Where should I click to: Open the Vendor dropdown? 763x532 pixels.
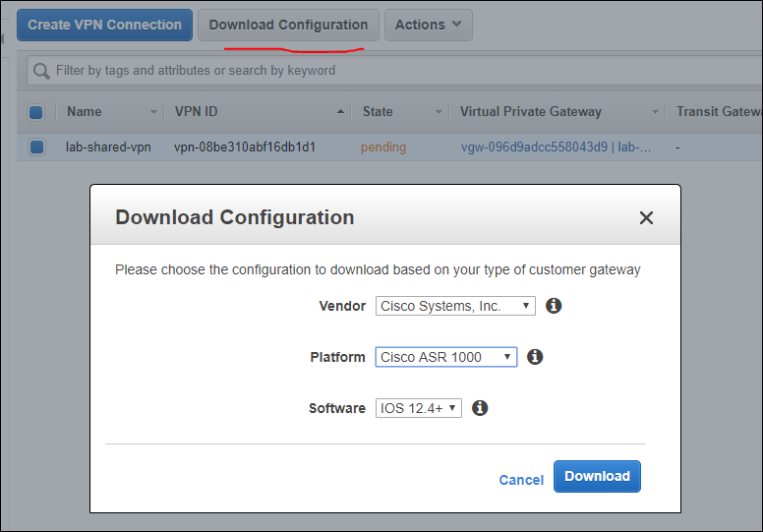point(455,306)
